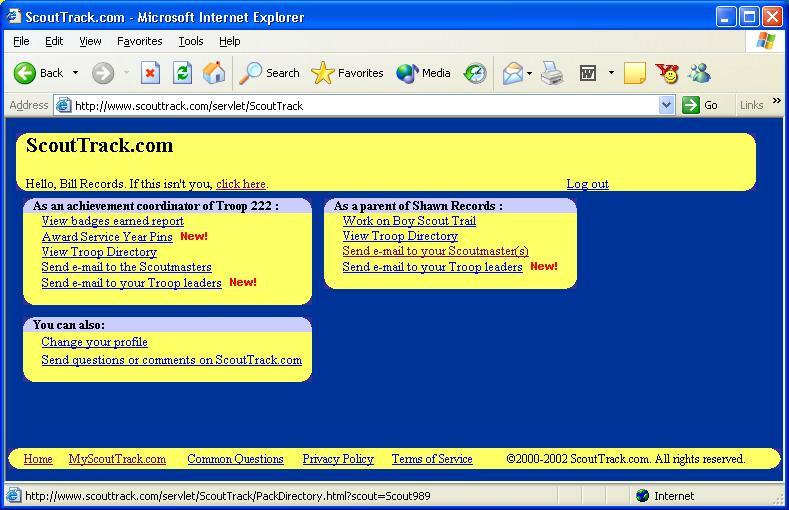
Task: Click the Forward arrow icon
Action: click(103, 73)
